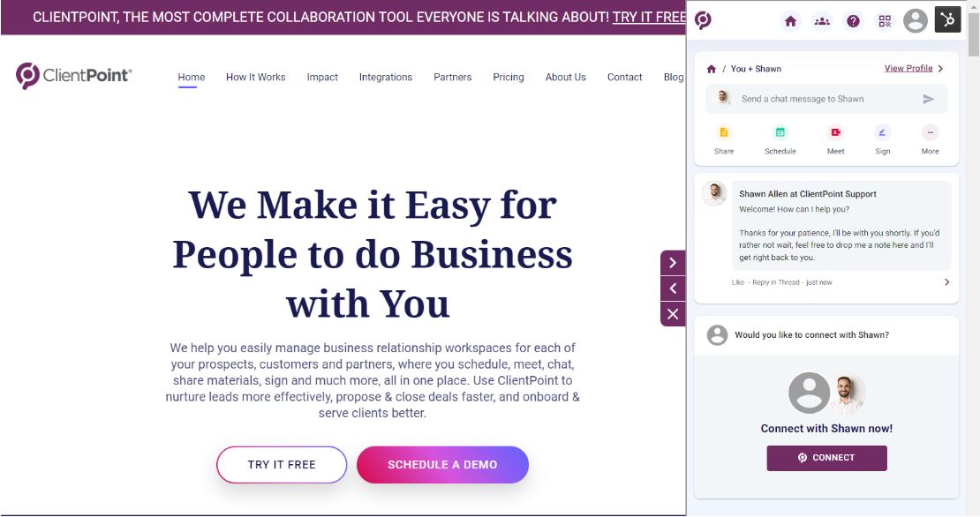The width and height of the screenshot is (980, 517).
Task: Go to the Home nav item
Action: pos(192,78)
